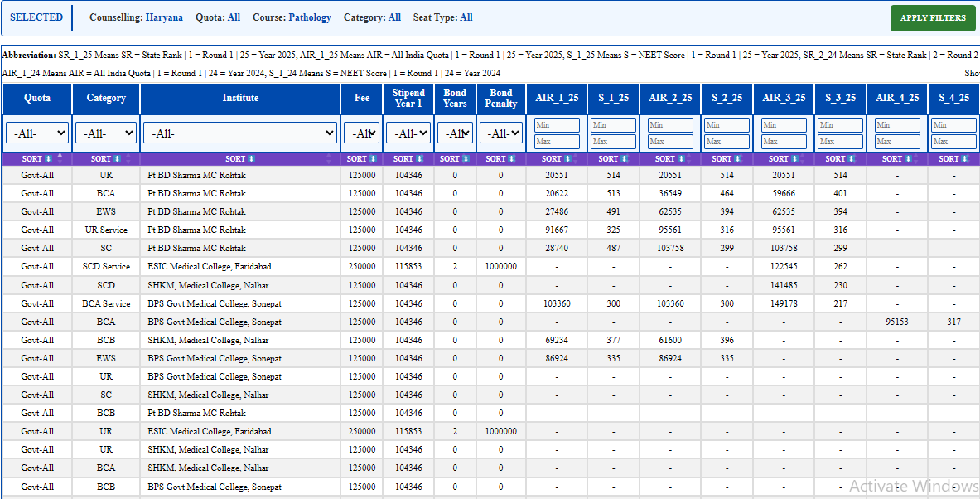Click the Pathology course selection
980x499 pixels.
pyautogui.click(x=310, y=17)
